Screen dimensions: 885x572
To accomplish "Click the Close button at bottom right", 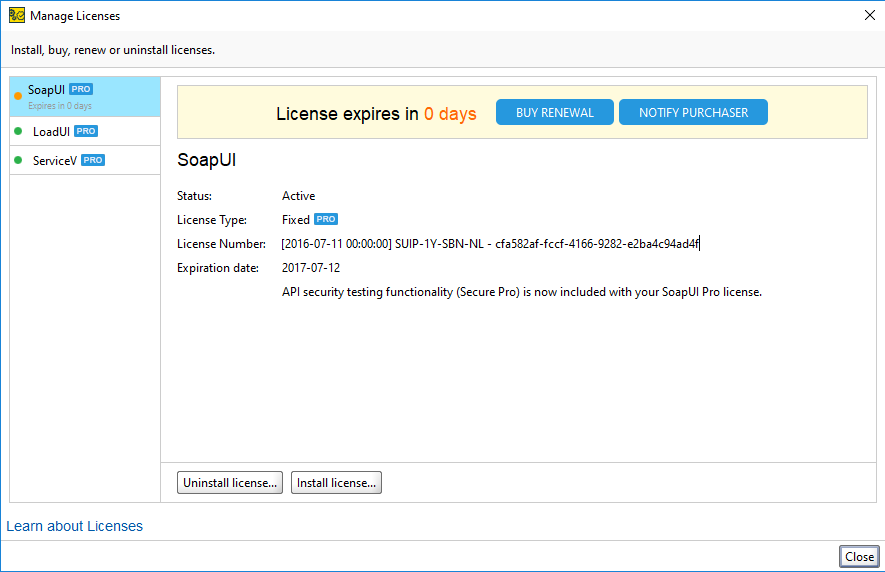I will coord(859,557).
